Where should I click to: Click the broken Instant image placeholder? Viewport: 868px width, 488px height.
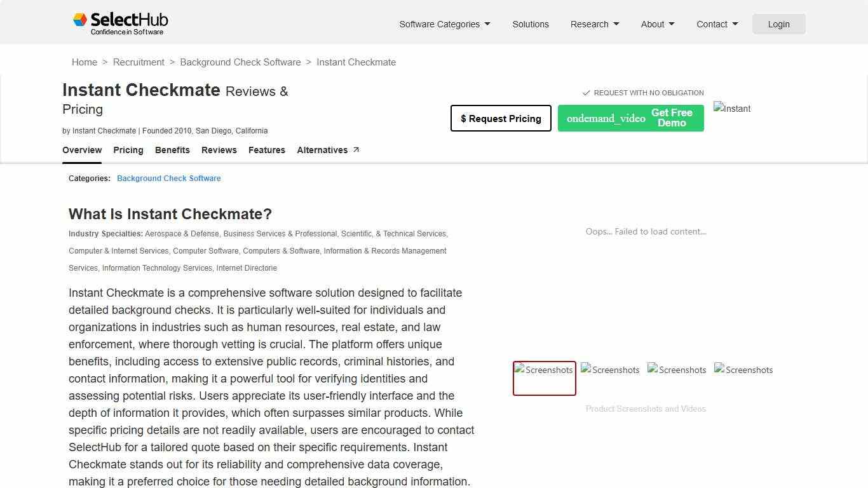(731, 109)
